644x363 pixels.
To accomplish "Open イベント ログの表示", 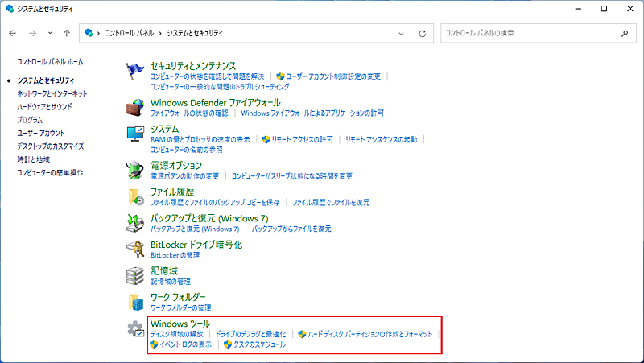I will tap(186, 344).
